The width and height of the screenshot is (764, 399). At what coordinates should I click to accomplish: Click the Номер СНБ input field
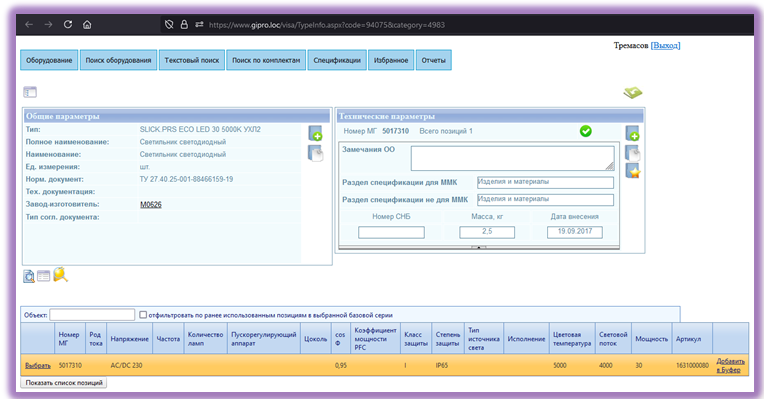tap(391, 232)
